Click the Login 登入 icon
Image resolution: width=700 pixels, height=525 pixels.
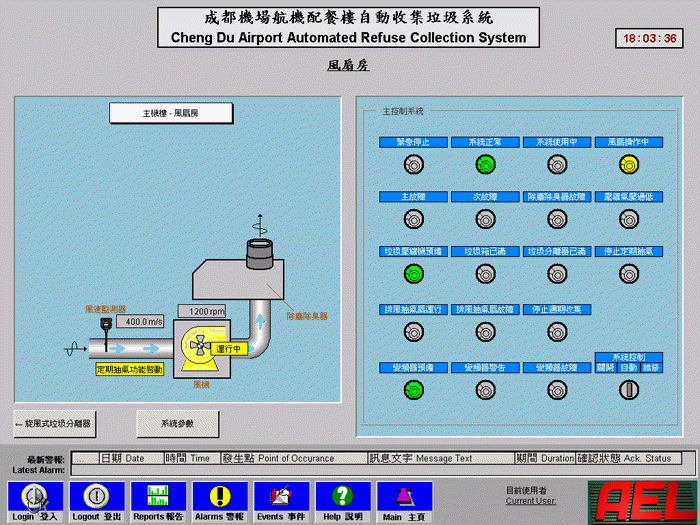coord(36,495)
